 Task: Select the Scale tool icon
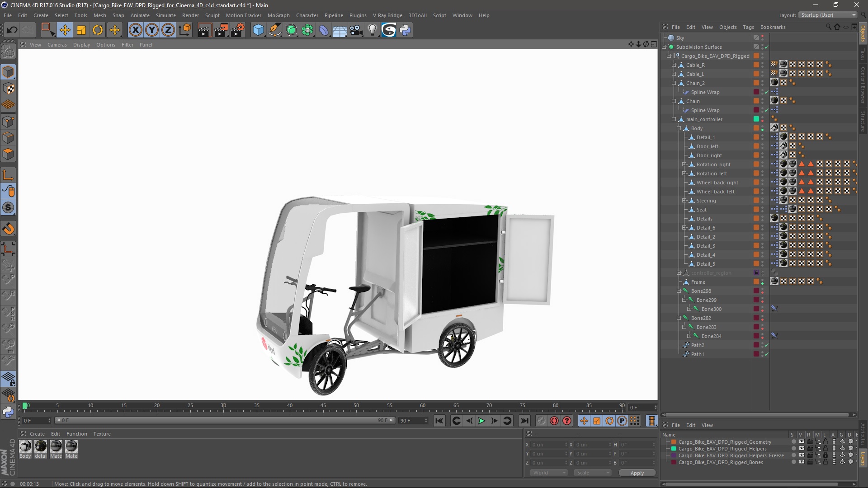coord(81,30)
